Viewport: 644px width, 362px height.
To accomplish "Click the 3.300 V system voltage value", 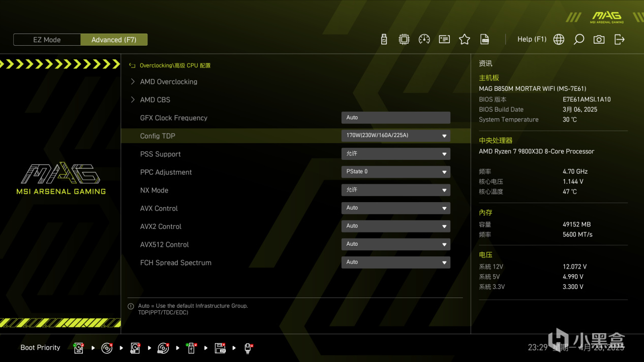I will [x=573, y=287].
